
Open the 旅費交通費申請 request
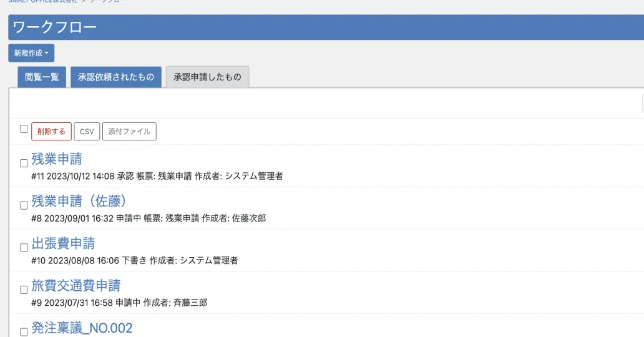76,286
